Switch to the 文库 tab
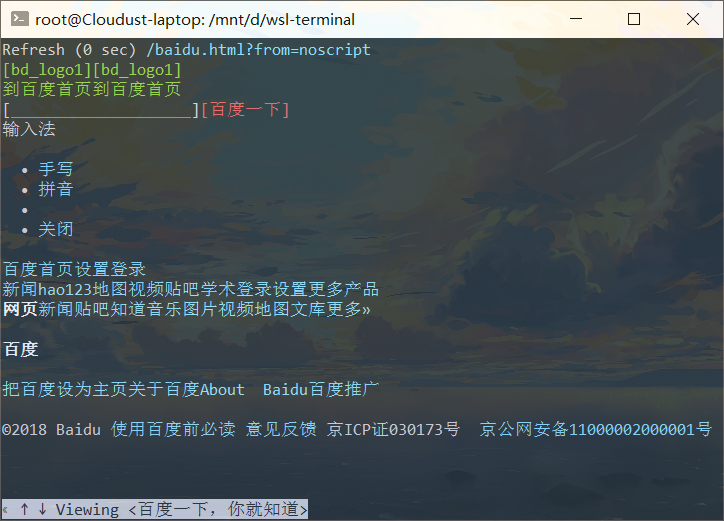 [x=308, y=309]
